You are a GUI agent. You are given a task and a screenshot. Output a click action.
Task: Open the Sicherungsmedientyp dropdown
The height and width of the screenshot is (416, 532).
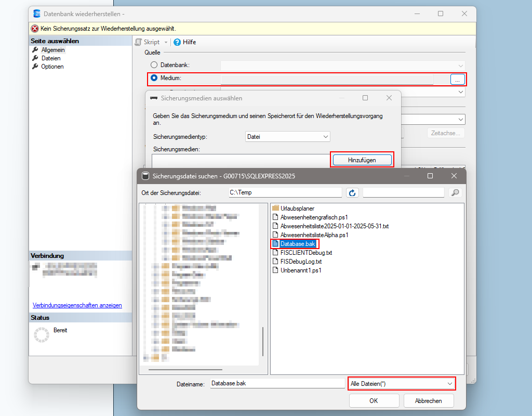[287, 136]
